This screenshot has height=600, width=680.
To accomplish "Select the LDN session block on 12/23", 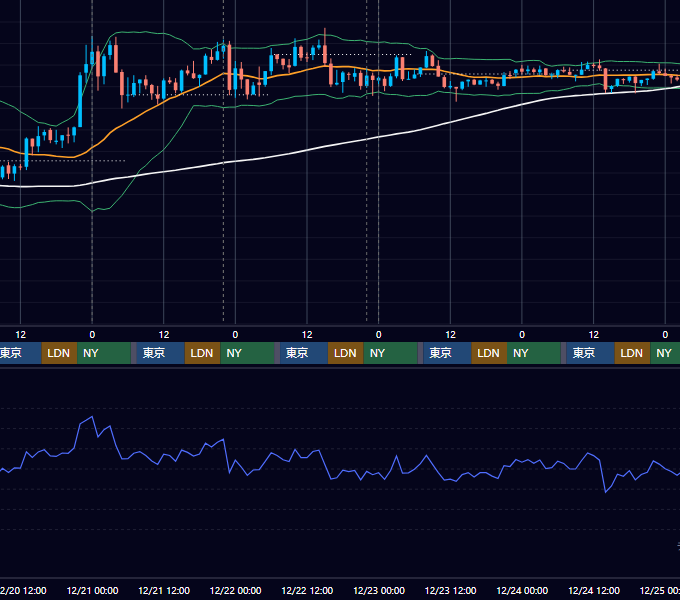I will pyautogui.click(x=489, y=353).
